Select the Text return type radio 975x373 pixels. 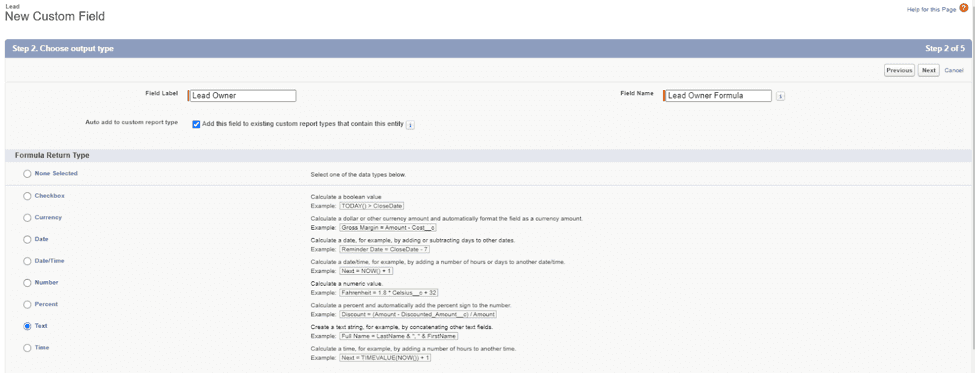coord(27,326)
